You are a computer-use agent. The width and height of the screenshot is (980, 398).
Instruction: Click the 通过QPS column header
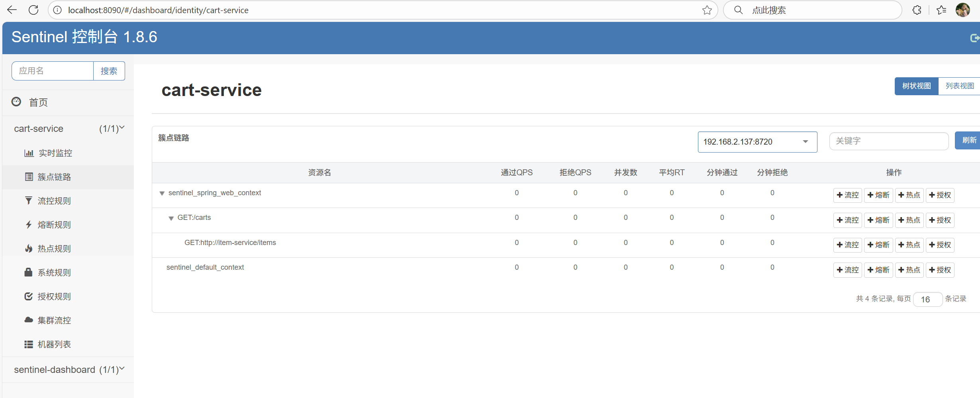[517, 173]
